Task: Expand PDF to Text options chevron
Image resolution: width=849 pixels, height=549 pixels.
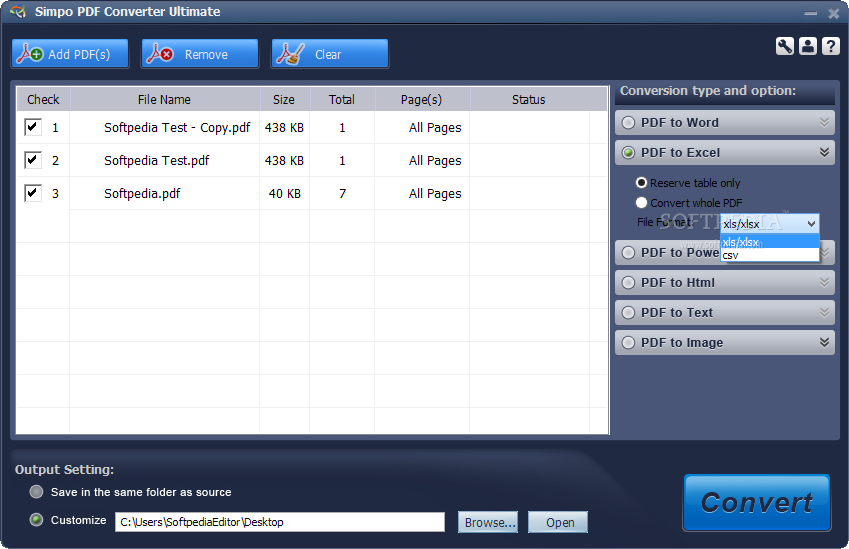Action: [824, 312]
